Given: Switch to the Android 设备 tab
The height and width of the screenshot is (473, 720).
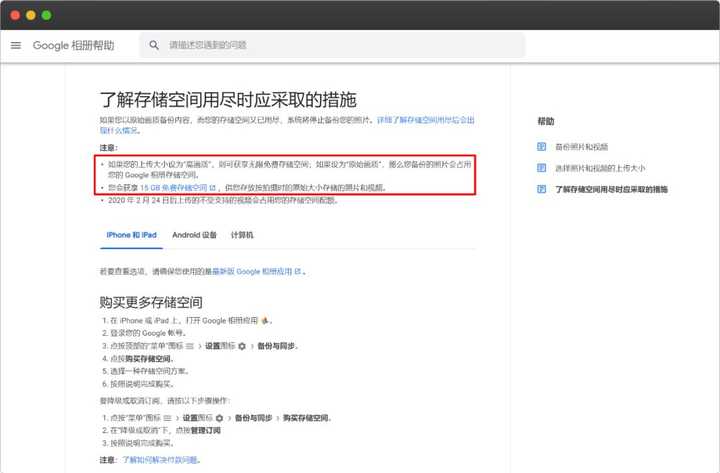Looking at the screenshot, I should (194, 235).
